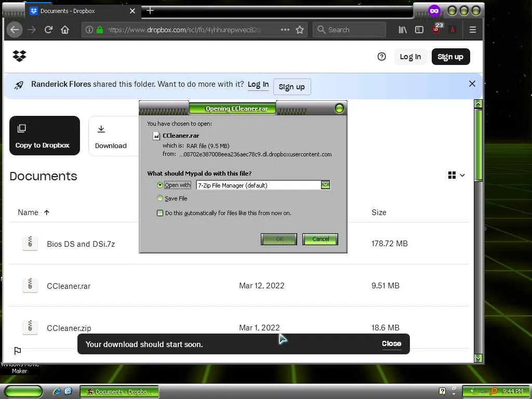This screenshot has height=399, width=532.
Task: Select the Open with radio button
Action: pos(160,185)
